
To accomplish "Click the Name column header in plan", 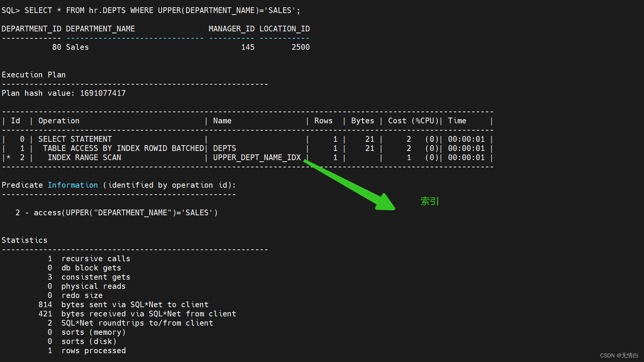I will click(x=222, y=121).
